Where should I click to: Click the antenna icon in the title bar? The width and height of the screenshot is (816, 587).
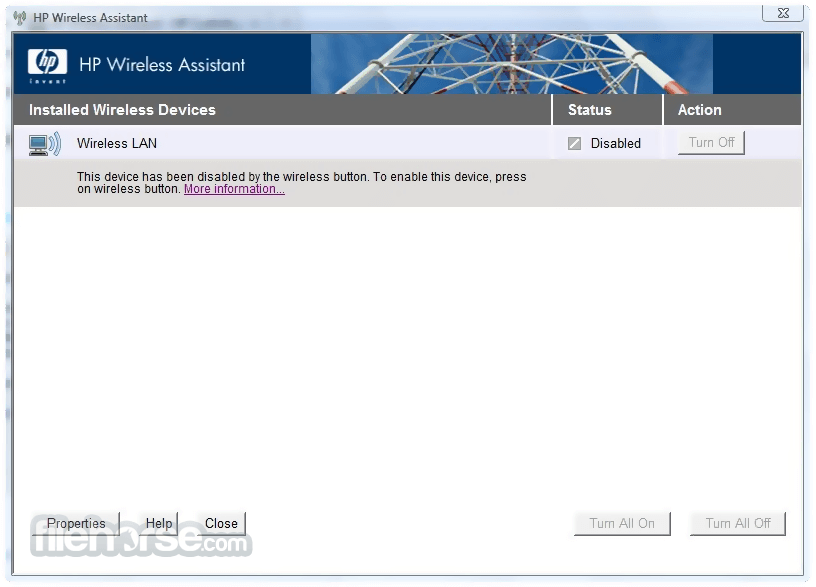(20, 18)
